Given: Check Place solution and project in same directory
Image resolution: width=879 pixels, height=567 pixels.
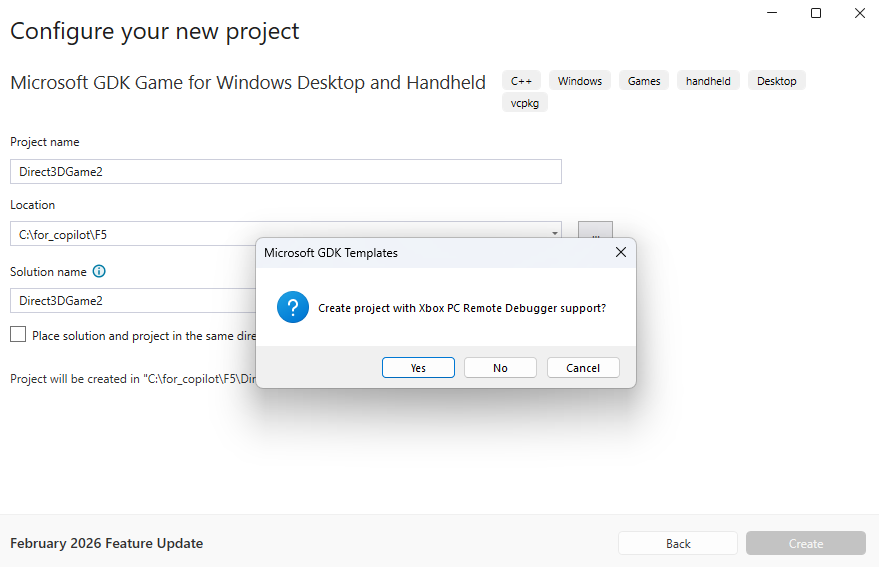Looking at the screenshot, I should pos(18,335).
